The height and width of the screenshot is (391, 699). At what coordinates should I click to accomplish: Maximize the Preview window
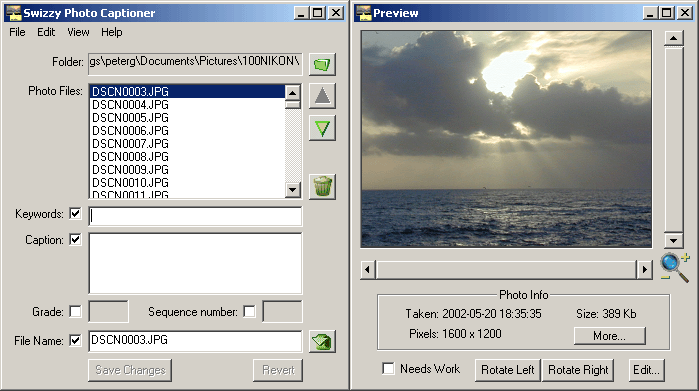tap(667, 13)
